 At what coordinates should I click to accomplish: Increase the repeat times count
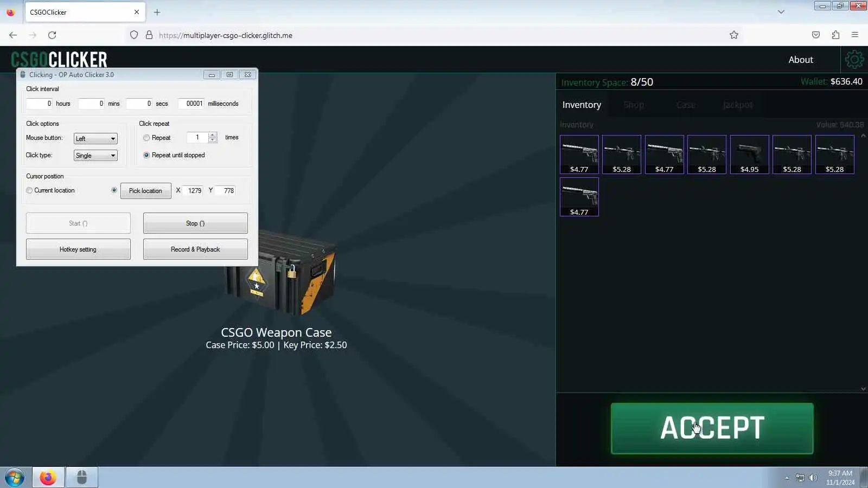pyautogui.click(x=213, y=135)
